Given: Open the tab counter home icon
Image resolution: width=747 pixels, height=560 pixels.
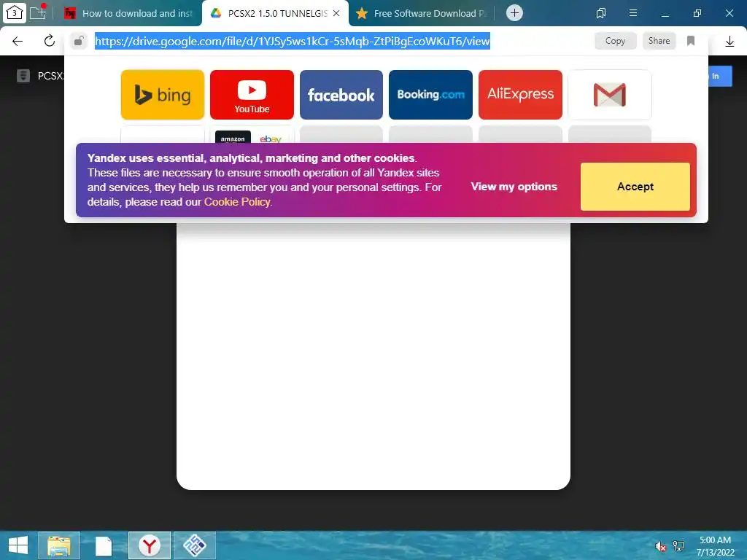Looking at the screenshot, I should click(x=15, y=13).
